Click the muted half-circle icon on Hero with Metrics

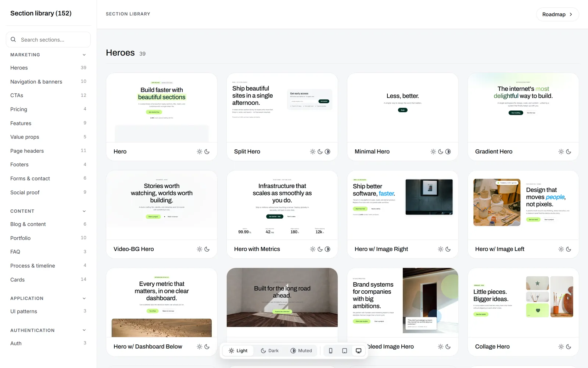coord(327,249)
